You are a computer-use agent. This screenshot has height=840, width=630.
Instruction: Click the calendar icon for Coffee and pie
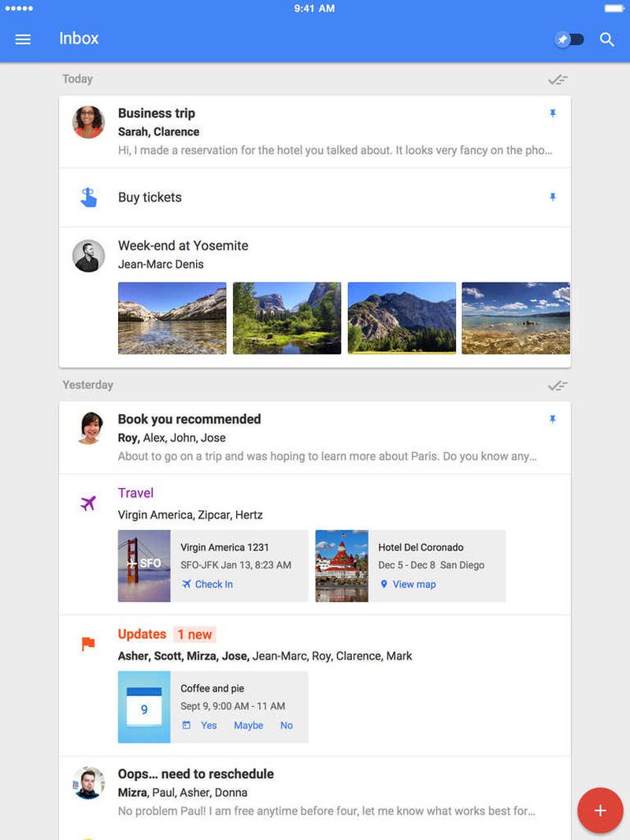[144, 706]
